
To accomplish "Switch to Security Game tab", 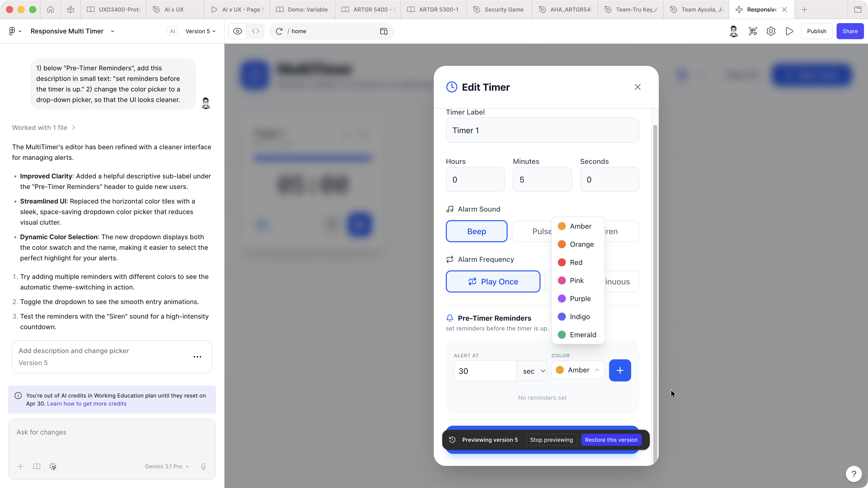I will tap(499, 10).
